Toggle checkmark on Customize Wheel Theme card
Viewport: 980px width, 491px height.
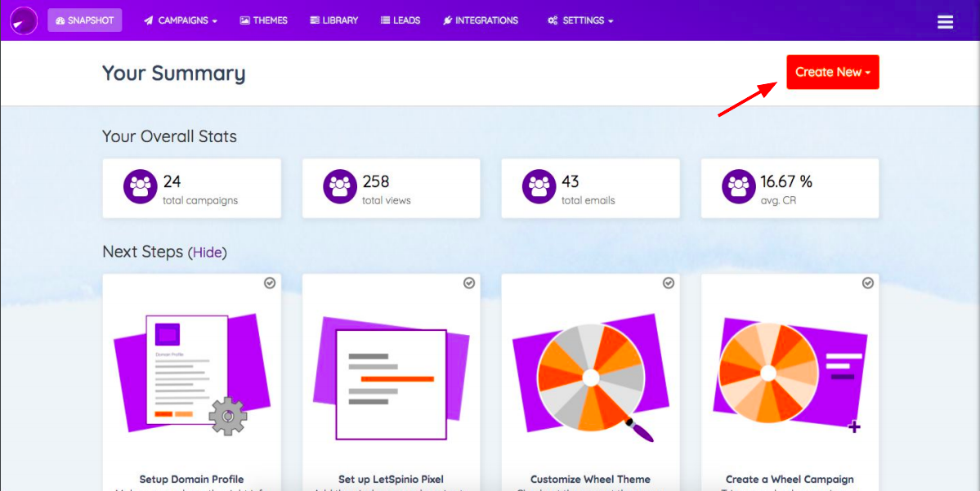[668, 283]
